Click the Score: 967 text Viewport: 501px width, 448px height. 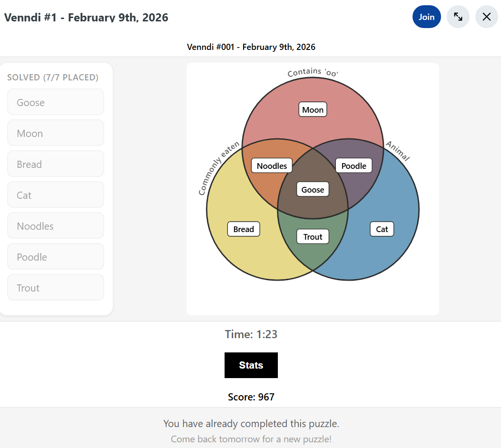pos(251,397)
